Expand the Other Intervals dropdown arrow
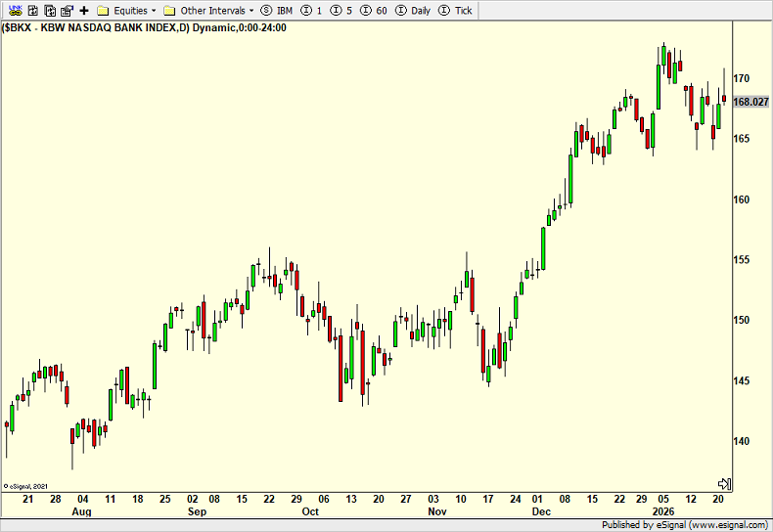The height and width of the screenshot is (532, 773). (251, 10)
